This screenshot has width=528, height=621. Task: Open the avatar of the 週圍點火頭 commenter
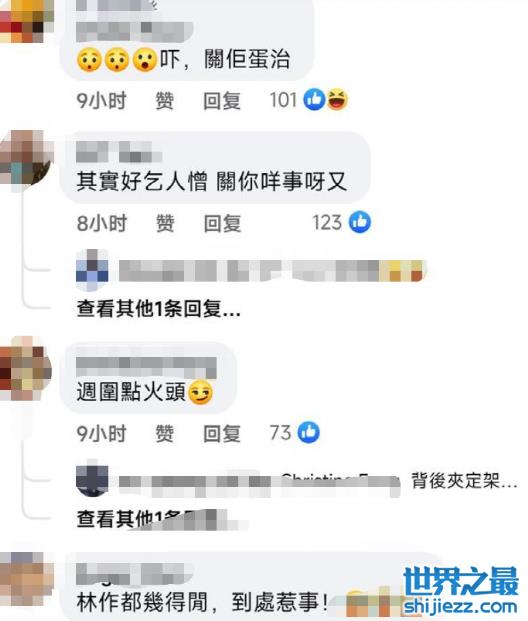[x=26, y=368]
